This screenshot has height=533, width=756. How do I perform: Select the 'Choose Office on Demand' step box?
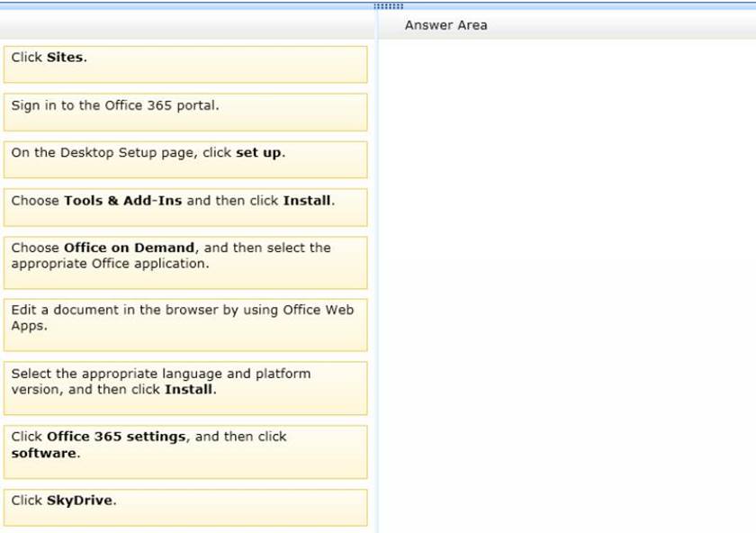pos(184,262)
